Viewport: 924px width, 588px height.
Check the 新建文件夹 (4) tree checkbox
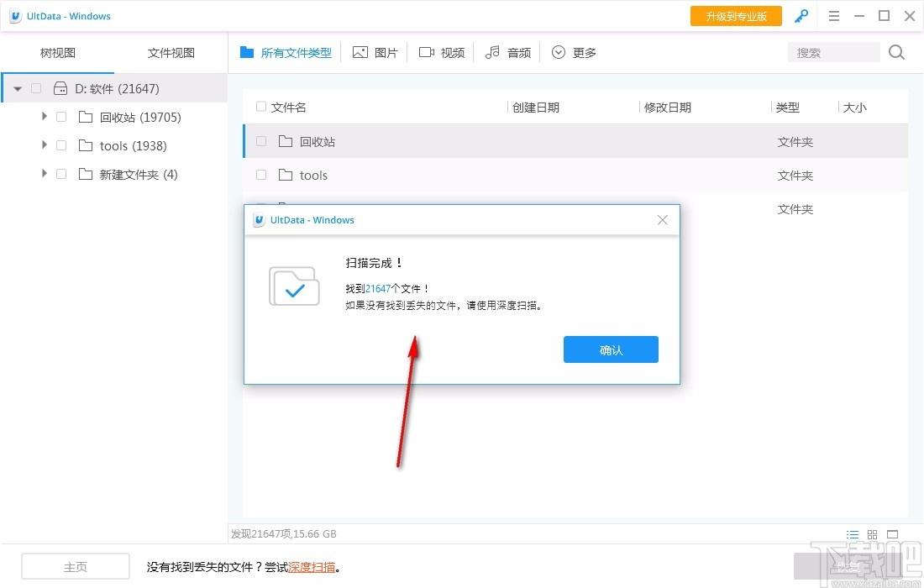[61, 174]
